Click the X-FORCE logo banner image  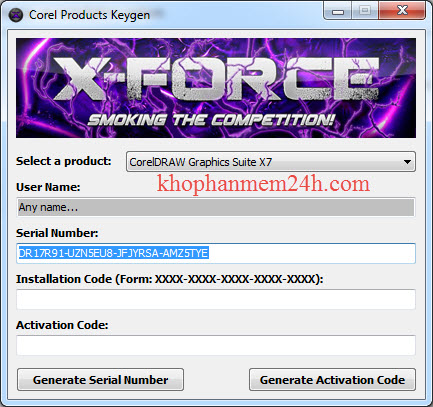[x=216, y=88]
